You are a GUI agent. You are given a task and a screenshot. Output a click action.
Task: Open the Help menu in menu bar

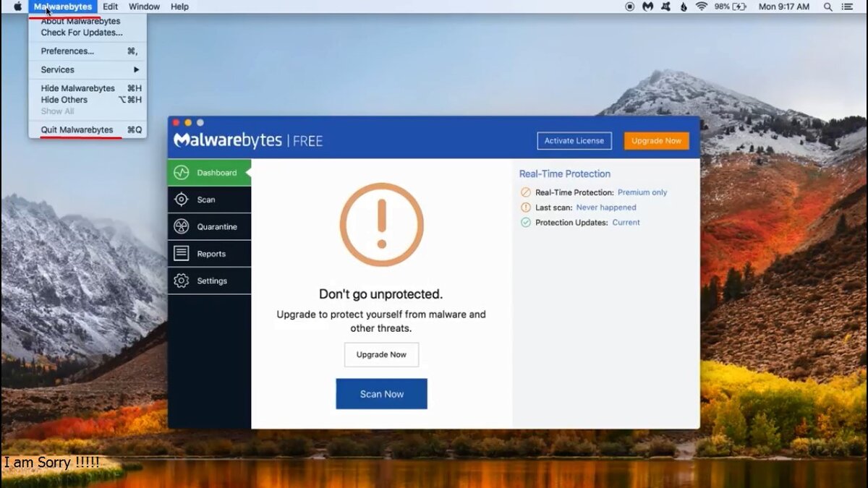point(179,7)
